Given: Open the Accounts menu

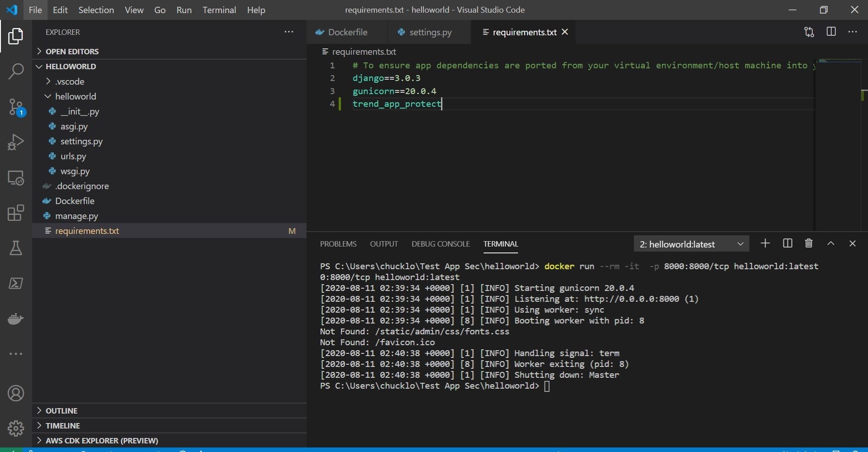Looking at the screenshot, I should (x=16, y=393).
